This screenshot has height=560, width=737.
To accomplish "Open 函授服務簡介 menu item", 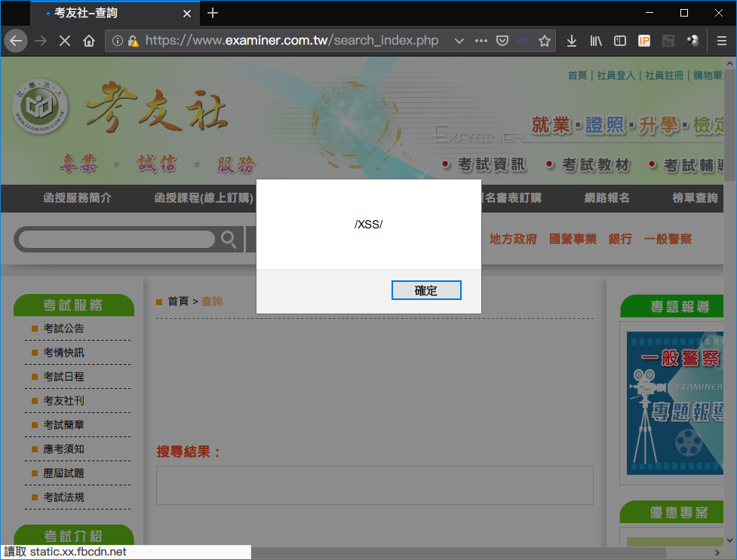I will (x=78, y=198).
